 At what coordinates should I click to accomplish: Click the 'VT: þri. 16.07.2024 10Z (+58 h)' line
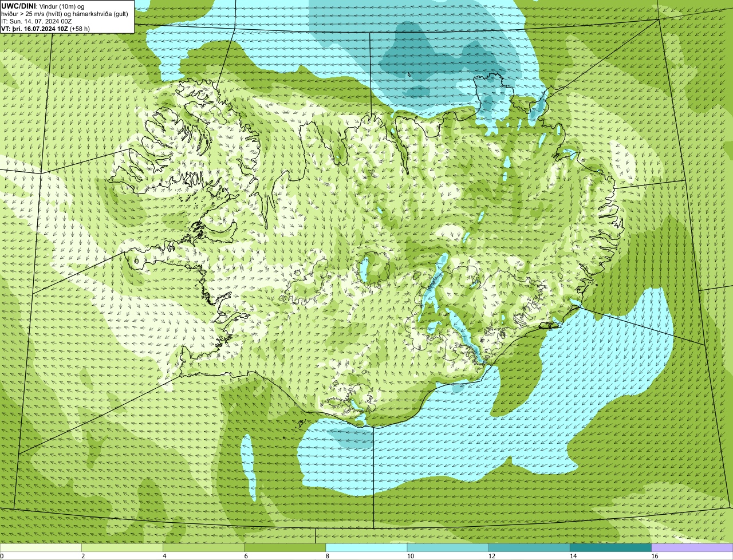45,28
